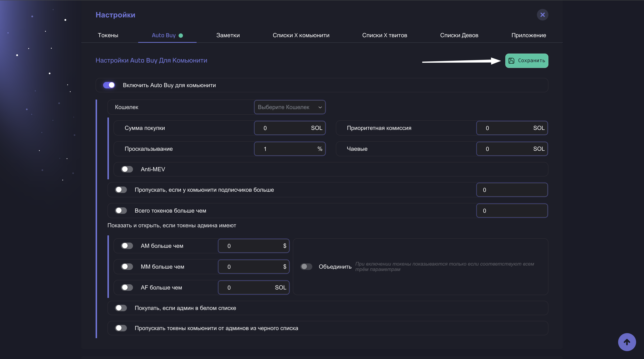
Task: Click the Сохранить save button
Action: 526,61
